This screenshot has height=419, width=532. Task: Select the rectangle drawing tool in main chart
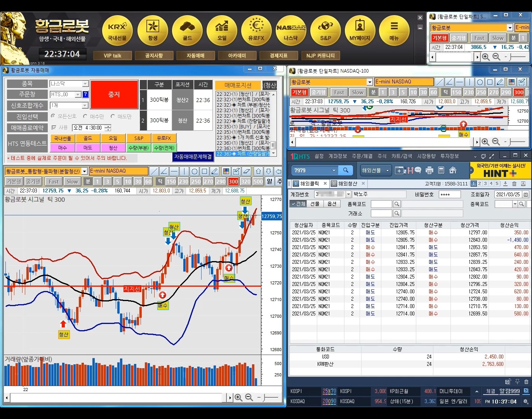pos(204,171)
